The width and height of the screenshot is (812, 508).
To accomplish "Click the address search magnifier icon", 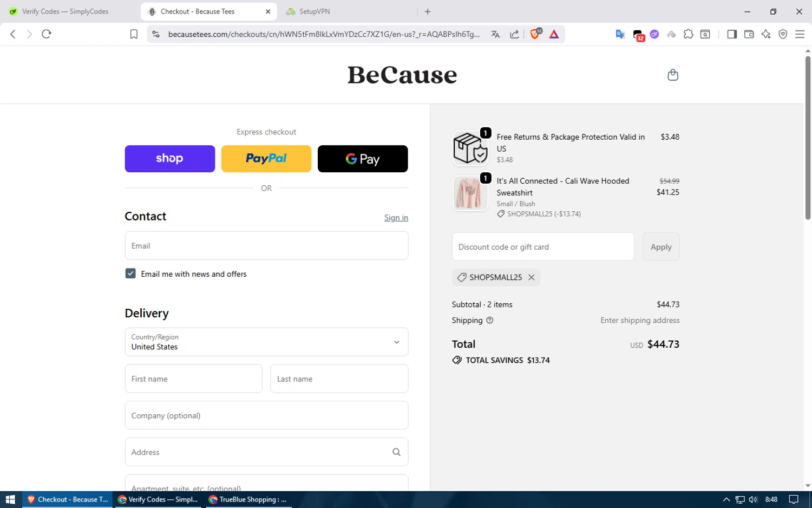I will pos(396,452).
